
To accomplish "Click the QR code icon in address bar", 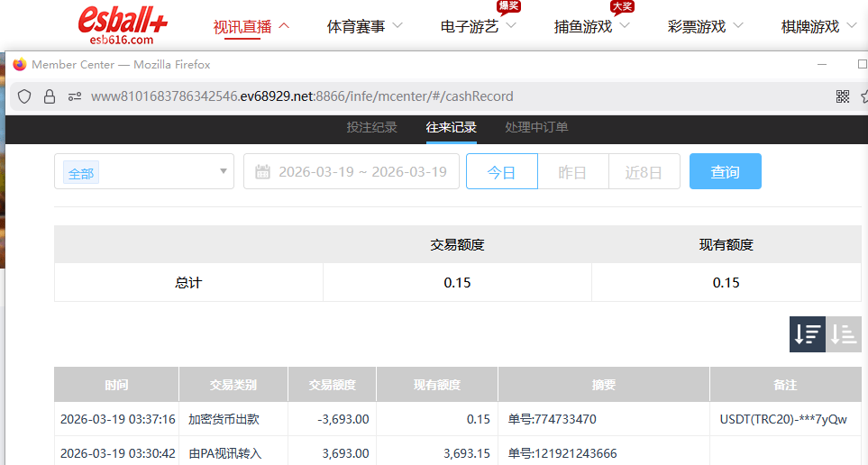I will point(843,96).
